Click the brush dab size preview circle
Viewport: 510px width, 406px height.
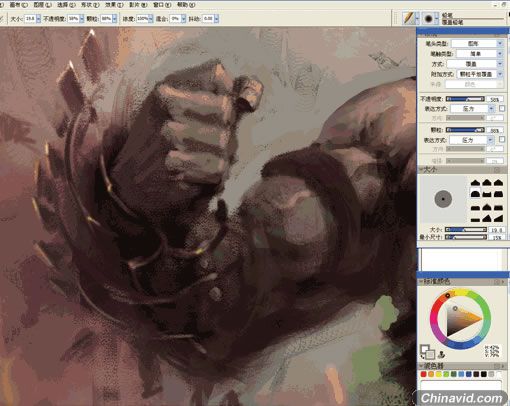click(x=443, y=199)
